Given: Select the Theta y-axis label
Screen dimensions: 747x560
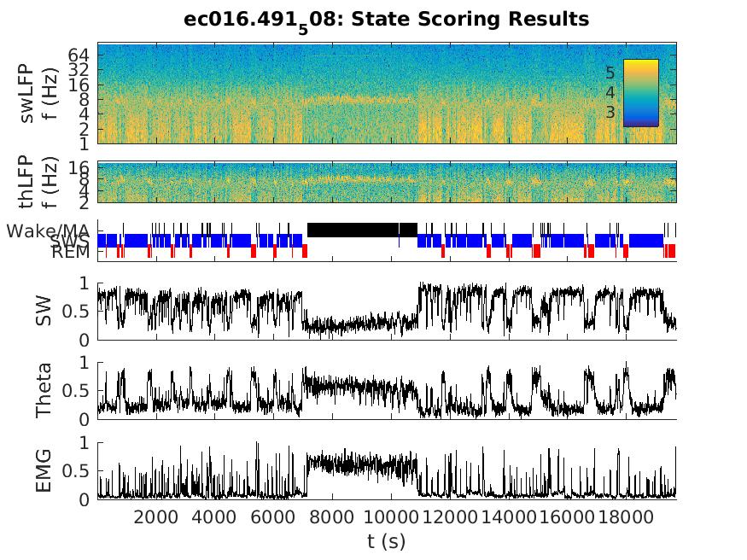Looking at the screenshot, I should pos(44,391).
